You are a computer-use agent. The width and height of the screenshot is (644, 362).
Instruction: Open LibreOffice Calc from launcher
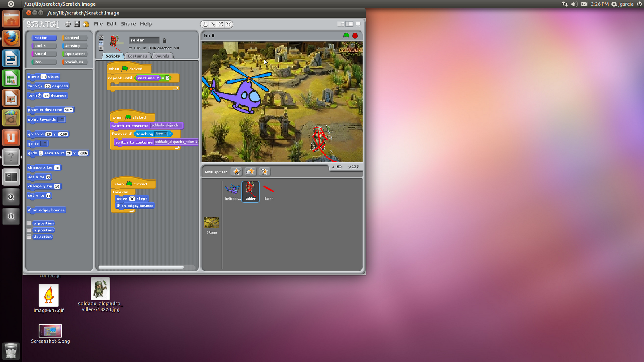pos(11,78)
